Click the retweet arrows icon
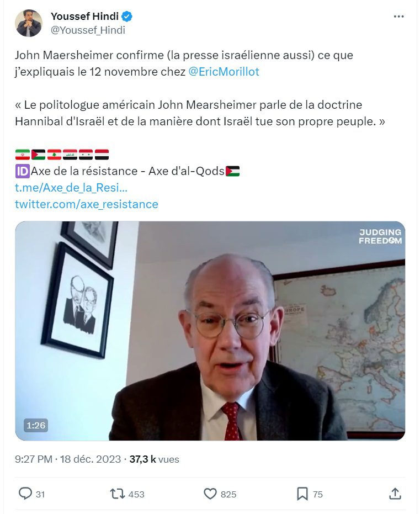The width and height of the screenshot is (420, 514). pyautogui.click(x=117, y=494)
